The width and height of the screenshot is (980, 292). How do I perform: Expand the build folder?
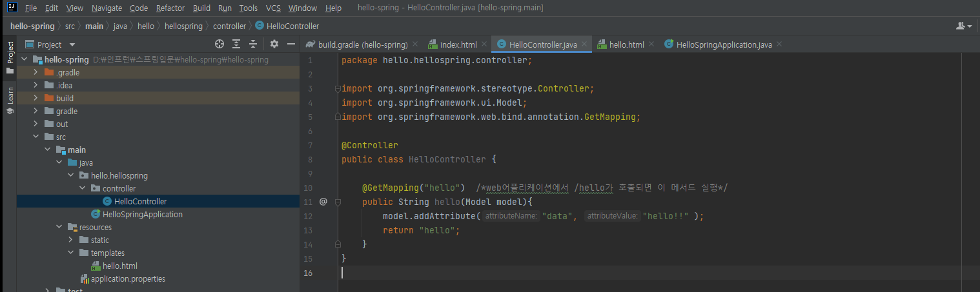pos(36,98)
